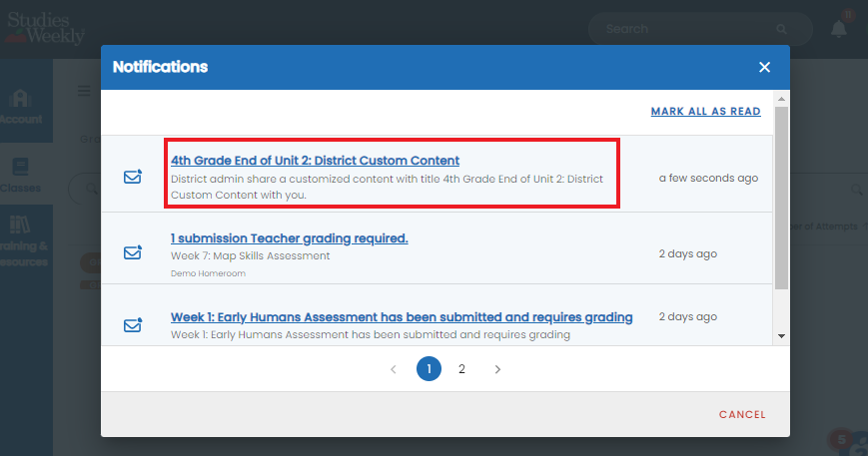The image size is (868, 456).
Task: Click the hamburger menu icon behind dialog
Action: tap(84, 91)
